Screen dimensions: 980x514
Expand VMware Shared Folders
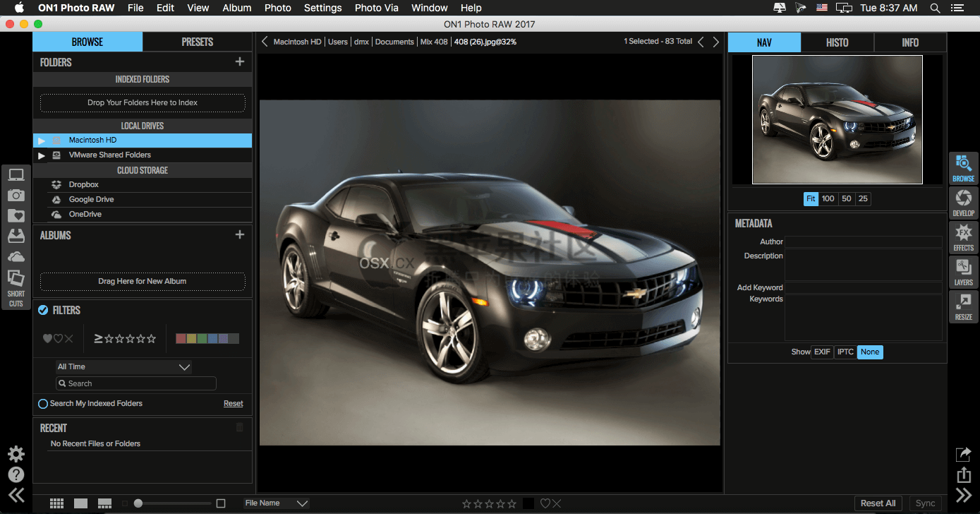pos(41,155)
